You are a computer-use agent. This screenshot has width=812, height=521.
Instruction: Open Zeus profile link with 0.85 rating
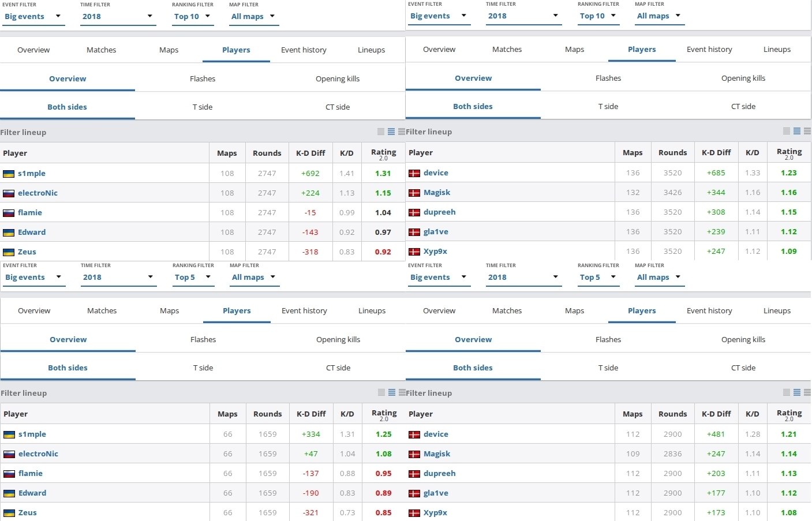(x=28, y=513)
